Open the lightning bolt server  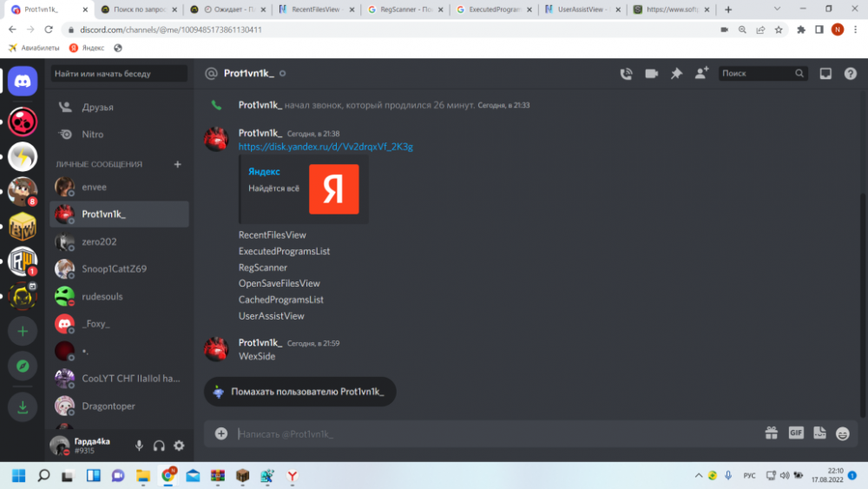click(23, 156)
